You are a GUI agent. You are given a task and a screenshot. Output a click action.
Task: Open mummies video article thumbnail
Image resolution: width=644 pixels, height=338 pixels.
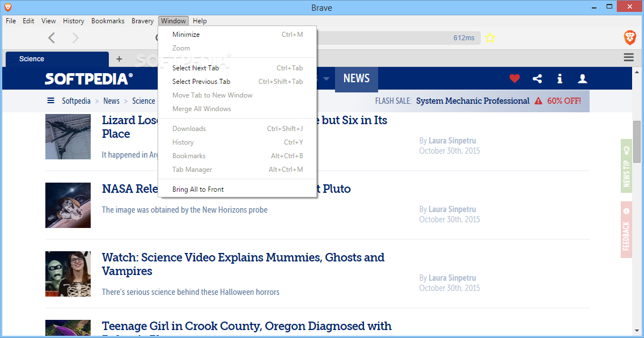(68, 274)
